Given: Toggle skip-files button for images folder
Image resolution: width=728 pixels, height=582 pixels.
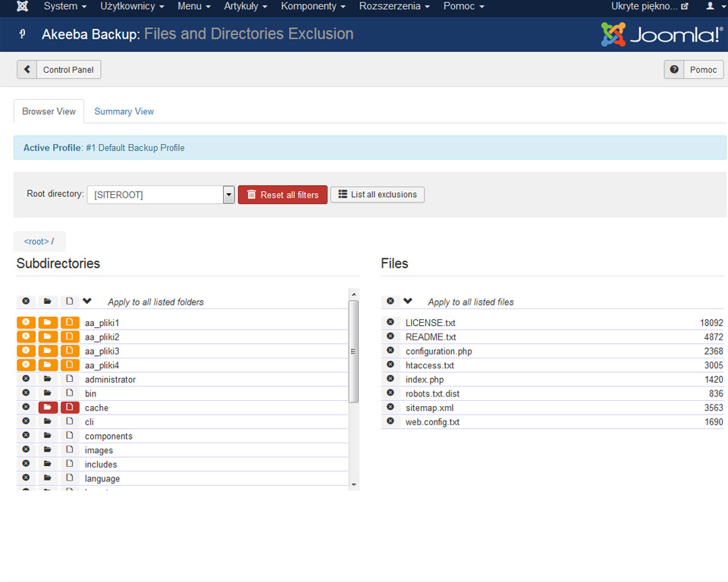Looking at the screenshot, I should click(x=70, y=449).
